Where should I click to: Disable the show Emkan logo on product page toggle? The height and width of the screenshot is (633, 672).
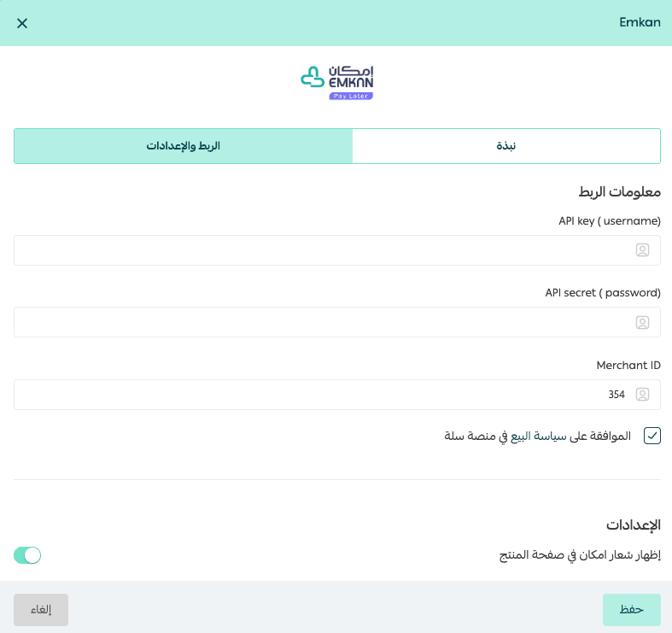(x=27, y=555)
